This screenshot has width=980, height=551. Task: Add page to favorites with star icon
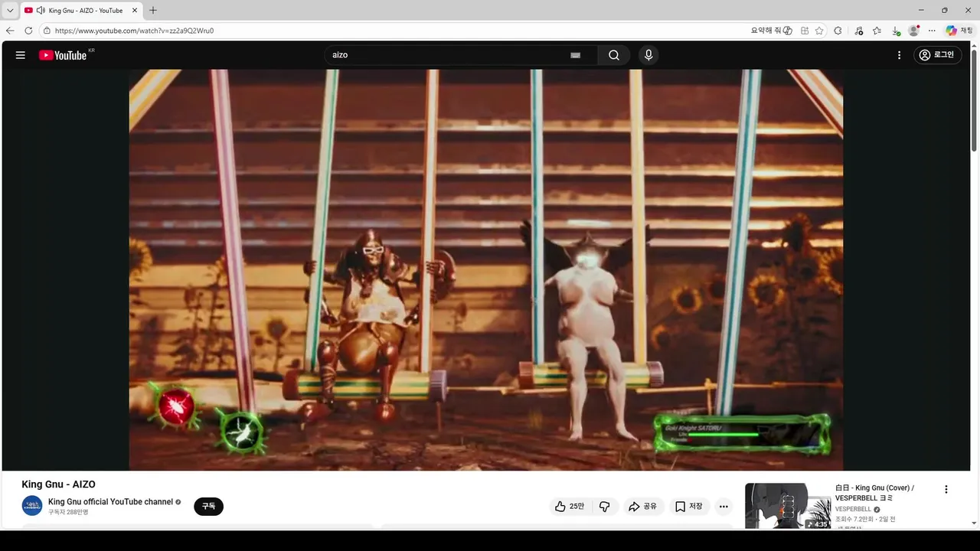(819, 31)
